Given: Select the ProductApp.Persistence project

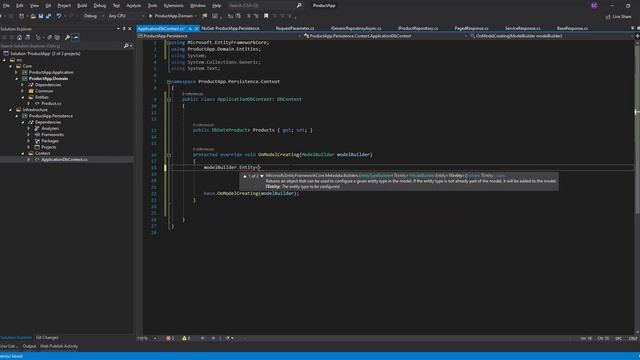Looking at the screenshot, I should point(51,116).
